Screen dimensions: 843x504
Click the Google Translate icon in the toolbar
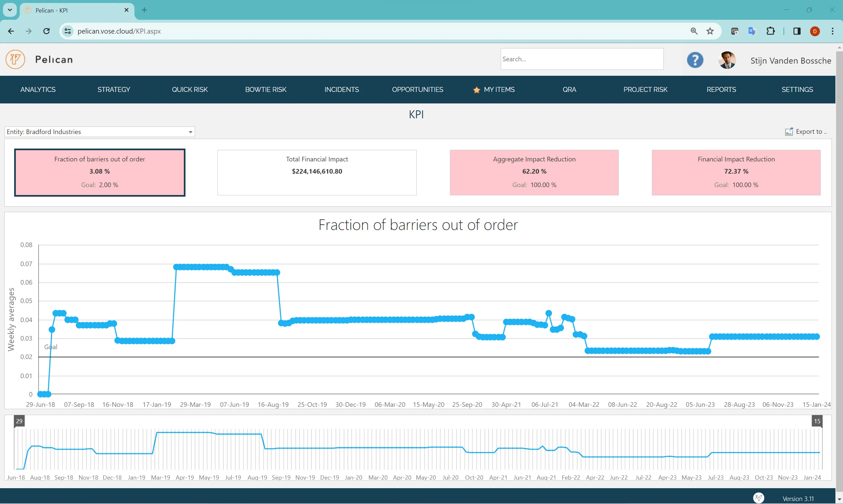click(752, 31)
